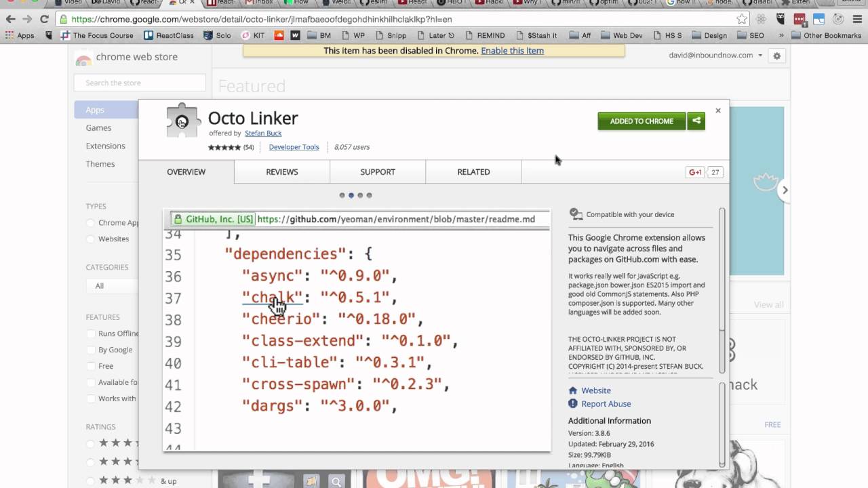Bookmark this page with the star icon
868x488 pixels.
point(742,20)
